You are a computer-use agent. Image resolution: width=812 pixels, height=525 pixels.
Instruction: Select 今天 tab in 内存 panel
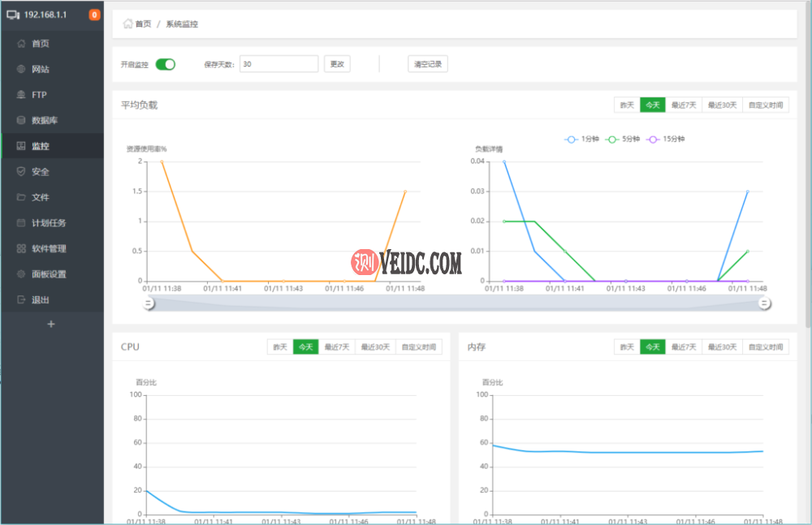click(653, 347)
